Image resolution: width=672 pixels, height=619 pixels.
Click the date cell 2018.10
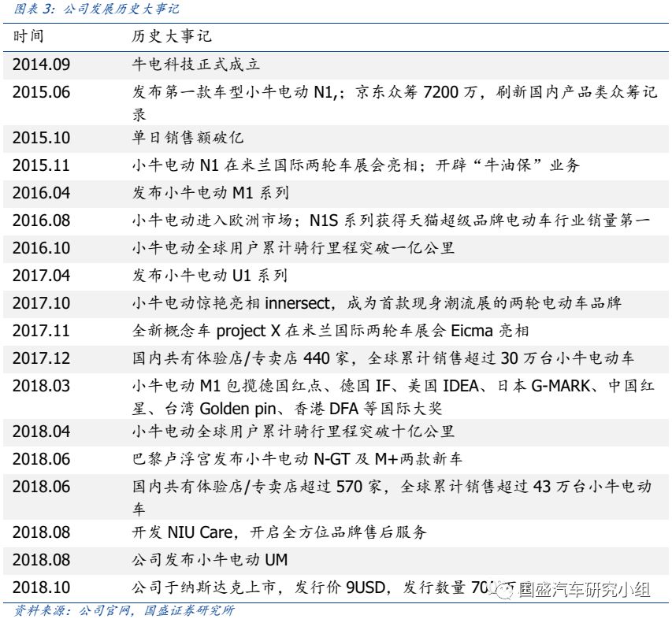coord(41,587)
